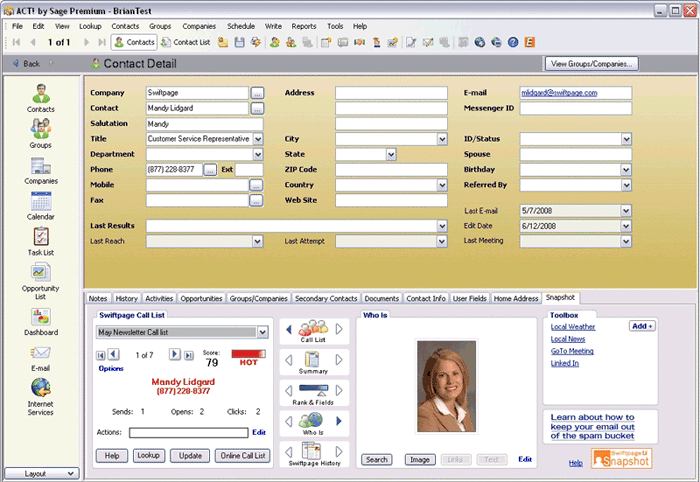The width and height of the screenshot is (700, 482).
Task: Open the Birthday date dropdown
Action: [x=626, y=170]
